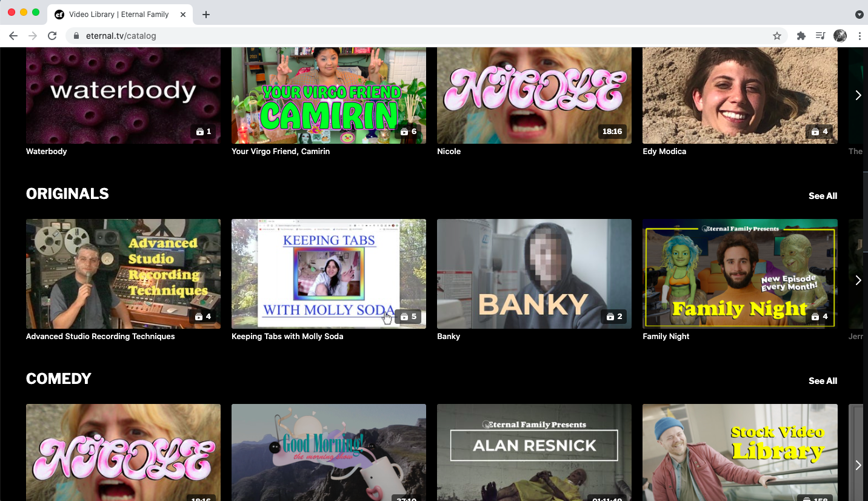Click the ORIGINALS section heading
Image resolution: width=868 pixels, height=501 pixels.
click(67, 194)
